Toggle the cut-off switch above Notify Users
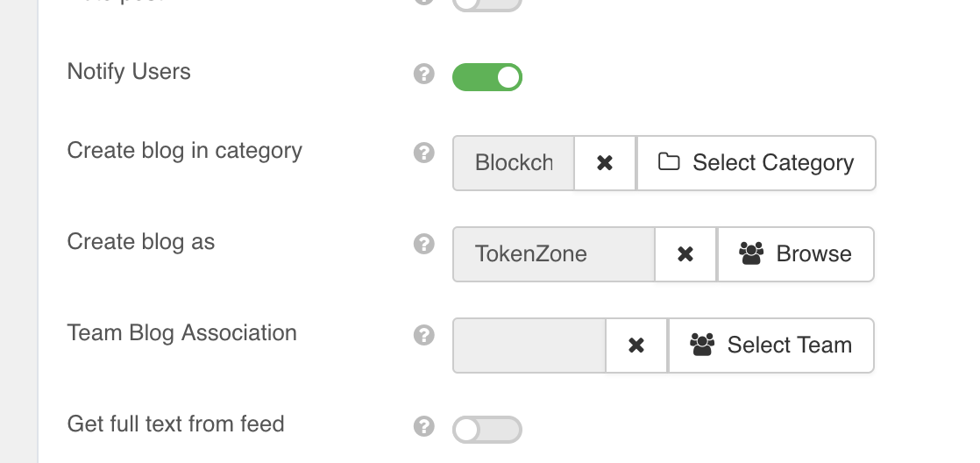Screen dimensions: 980x463 [487, 4]
